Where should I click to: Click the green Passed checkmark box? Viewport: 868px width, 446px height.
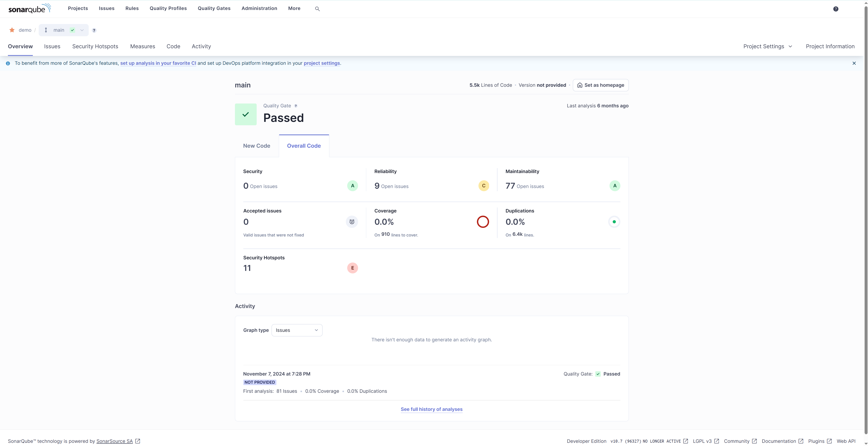point(246,114)
